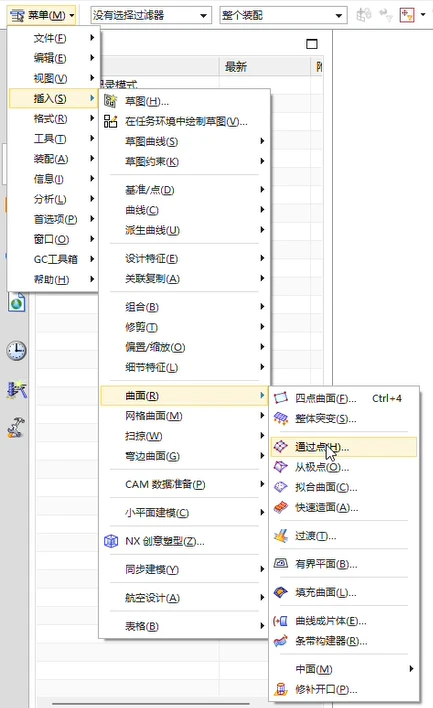Open dropdown arrow beside red selection icon
This screenshot has width=433, height=708.
[x=423, y=15]
